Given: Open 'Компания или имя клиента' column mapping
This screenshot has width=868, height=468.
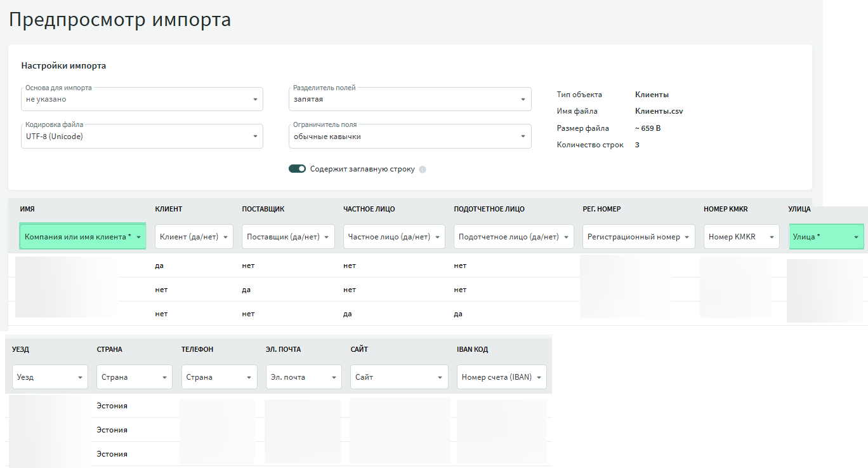Looking at the screenshot, I should pyautogui.click(x=83, y=236).
